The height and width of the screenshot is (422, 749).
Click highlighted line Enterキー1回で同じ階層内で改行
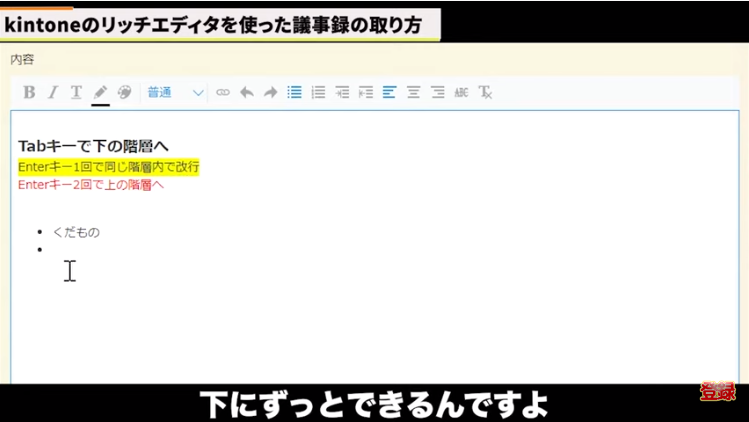108,167
